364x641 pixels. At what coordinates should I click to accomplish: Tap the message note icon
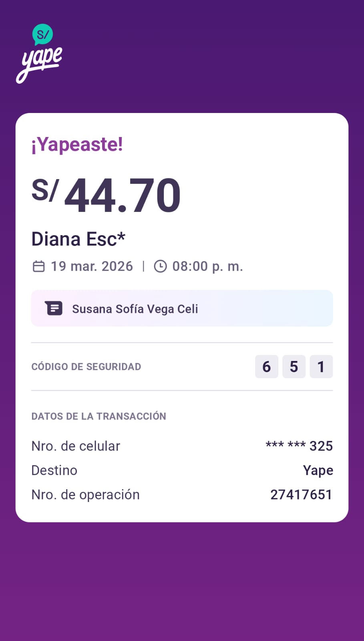(x=54, y=308)
